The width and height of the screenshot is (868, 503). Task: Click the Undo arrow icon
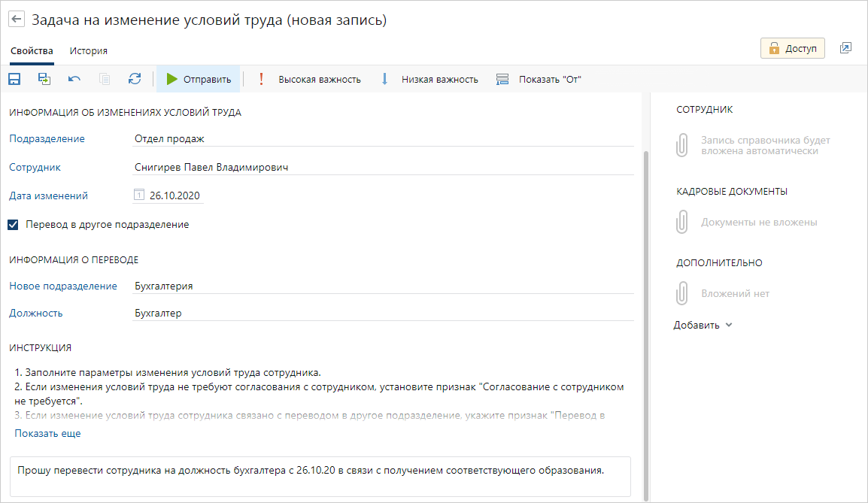point(74,79)
